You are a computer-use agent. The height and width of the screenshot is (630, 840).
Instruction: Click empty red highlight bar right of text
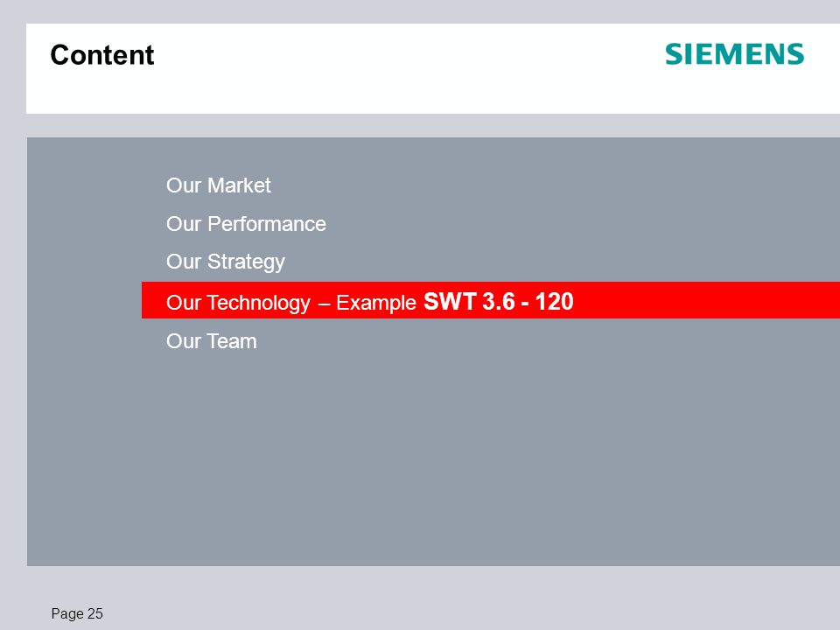click(x=707, y=300)
